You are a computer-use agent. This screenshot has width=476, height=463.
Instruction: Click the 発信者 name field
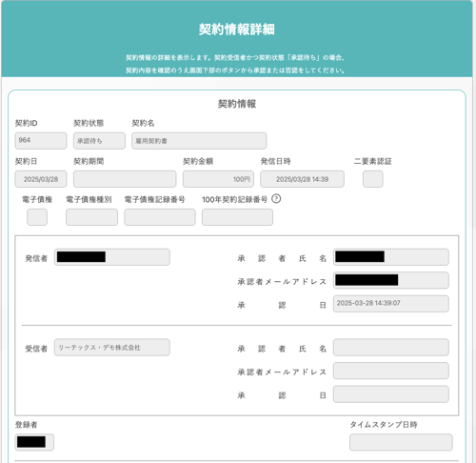pyautogui.click(x=112, y=257)
